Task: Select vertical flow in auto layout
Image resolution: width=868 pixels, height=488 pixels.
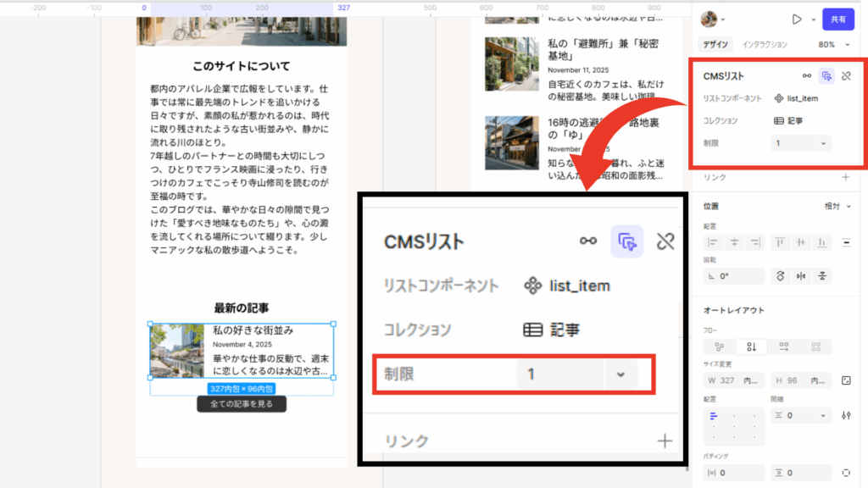Action: click(x=751, y=347)
